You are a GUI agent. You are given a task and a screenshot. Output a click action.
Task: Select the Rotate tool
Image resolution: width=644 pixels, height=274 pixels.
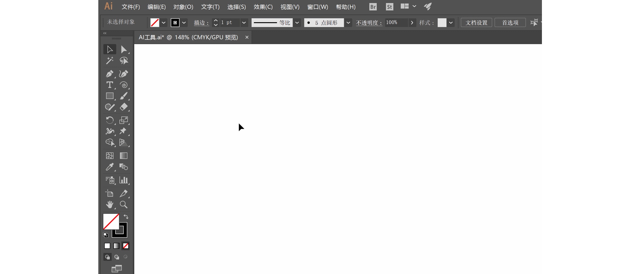(x=110, y=120)
